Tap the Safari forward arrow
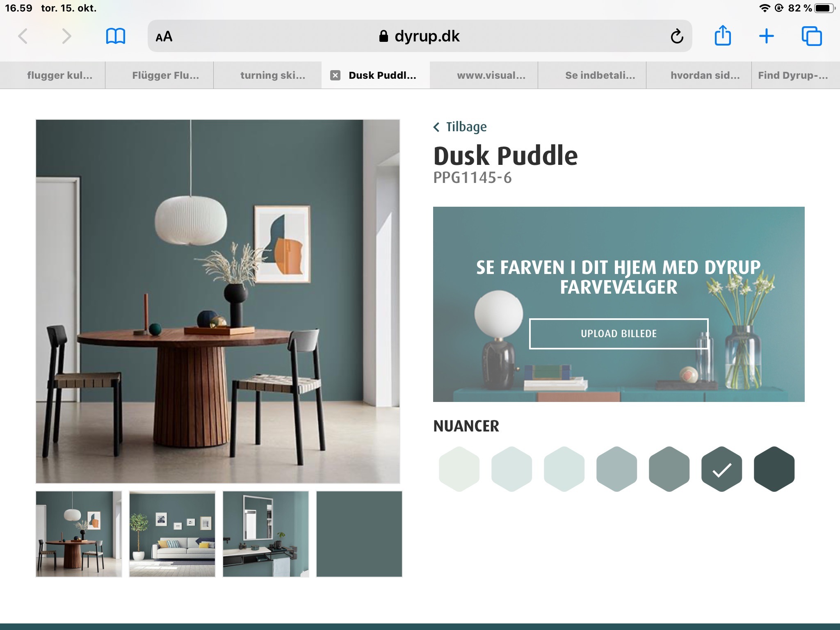This screenshot has height=630, width=840. [67, 37]
